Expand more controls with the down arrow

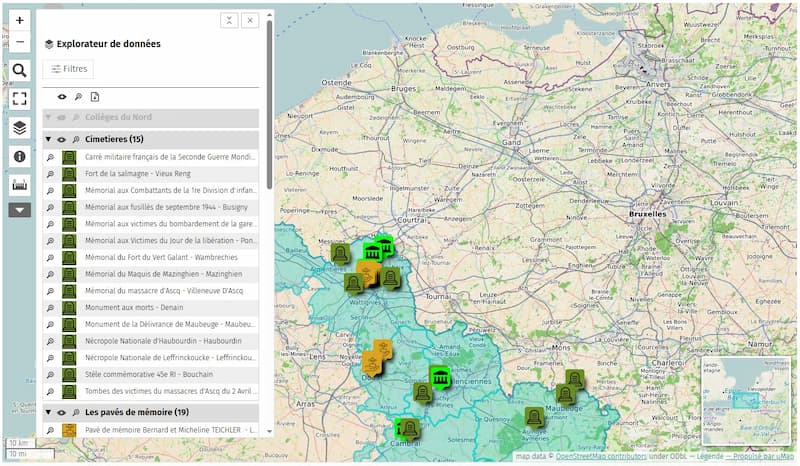click(20, 210)
